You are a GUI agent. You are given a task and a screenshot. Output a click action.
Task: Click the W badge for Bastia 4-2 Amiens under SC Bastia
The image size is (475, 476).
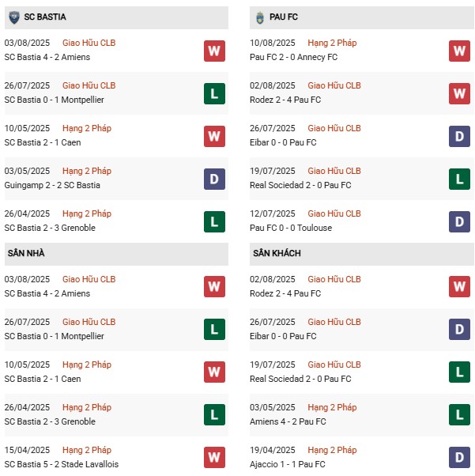(x=214, y=51)
